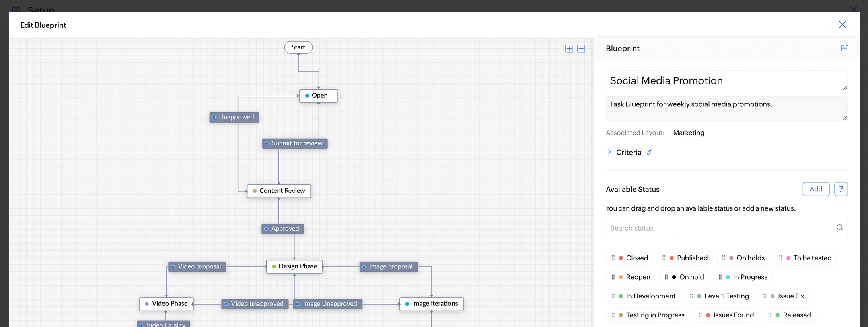The image size is (868, 327).
Task: Select the Content Review status node
Action: click(279, 191)
